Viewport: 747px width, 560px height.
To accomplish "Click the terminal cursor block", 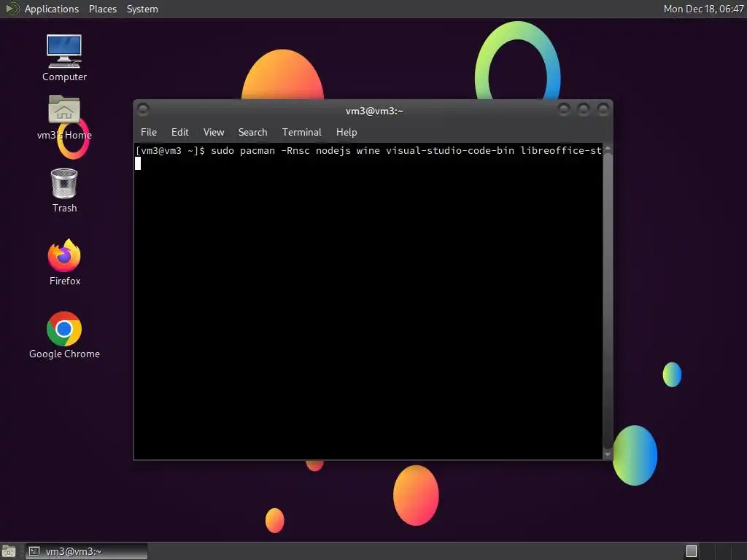I will pos(138,163).
